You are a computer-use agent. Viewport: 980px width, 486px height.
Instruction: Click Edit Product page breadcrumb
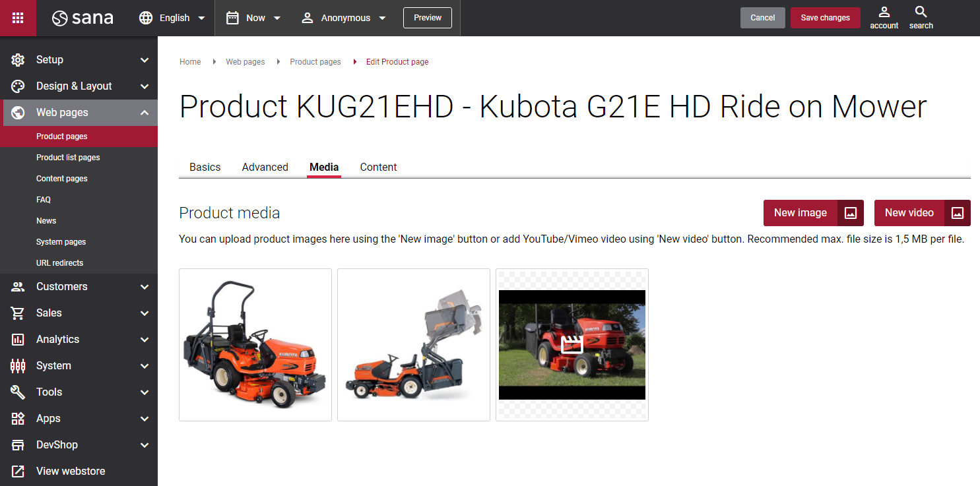(x=397, y=62)
